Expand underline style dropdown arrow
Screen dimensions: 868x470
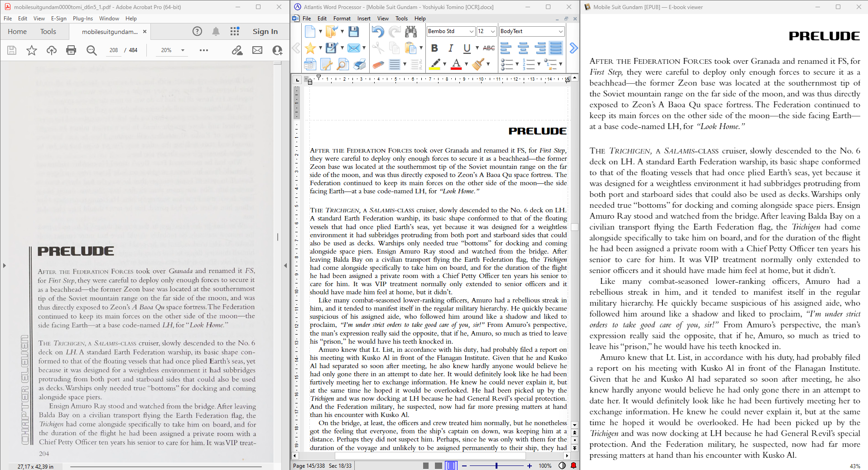click(477, 48)
